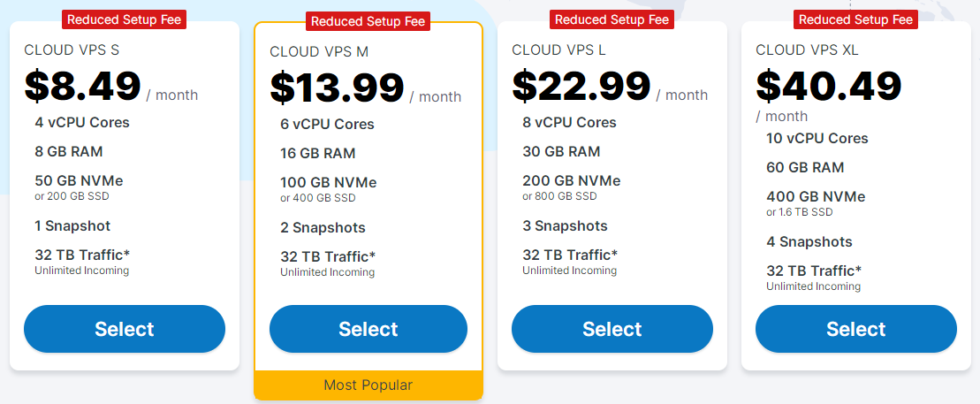This screenshot has width=980, height=404.
Task: Click 50 GB NVMe storage option text
Action: [x=82, y=180]
